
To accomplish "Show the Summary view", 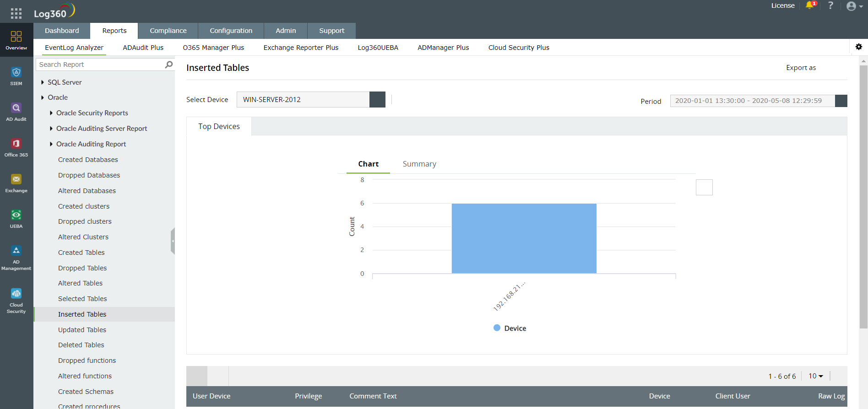I will 419,164.
